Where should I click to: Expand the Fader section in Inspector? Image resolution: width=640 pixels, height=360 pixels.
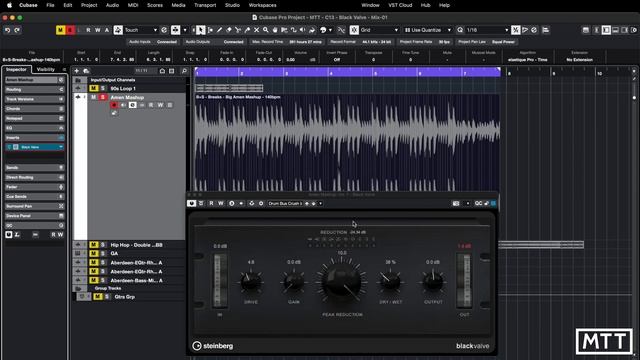pos(35,187)
